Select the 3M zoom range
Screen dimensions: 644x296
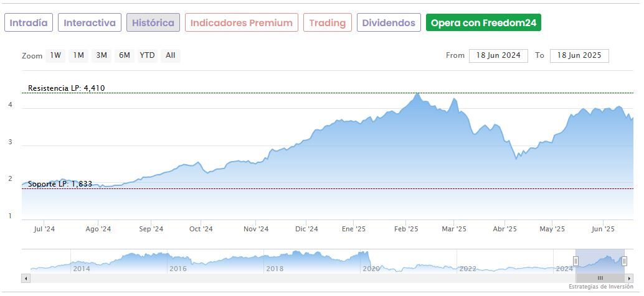(x=102, y=55)
